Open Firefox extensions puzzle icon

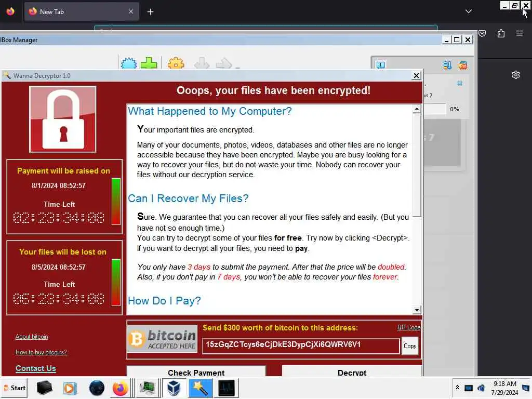coord(501,33)
